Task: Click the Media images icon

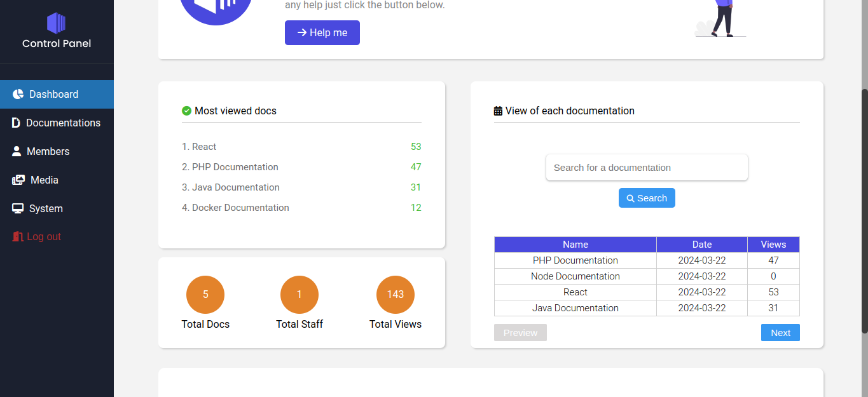Action: tap(18, 180)
